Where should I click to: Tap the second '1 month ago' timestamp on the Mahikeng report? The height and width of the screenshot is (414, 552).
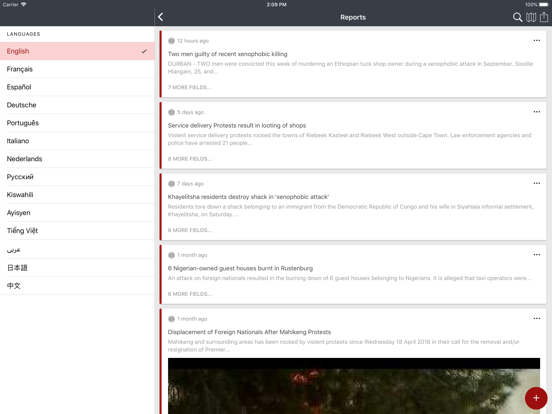click(x=192, y=319)
